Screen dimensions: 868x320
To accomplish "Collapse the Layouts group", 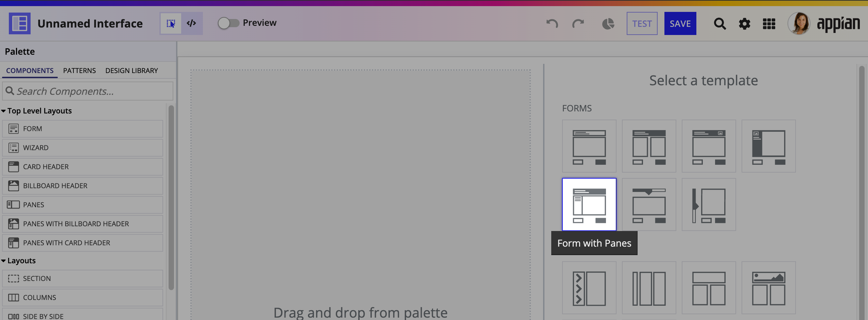I will (x=18, y=261).
